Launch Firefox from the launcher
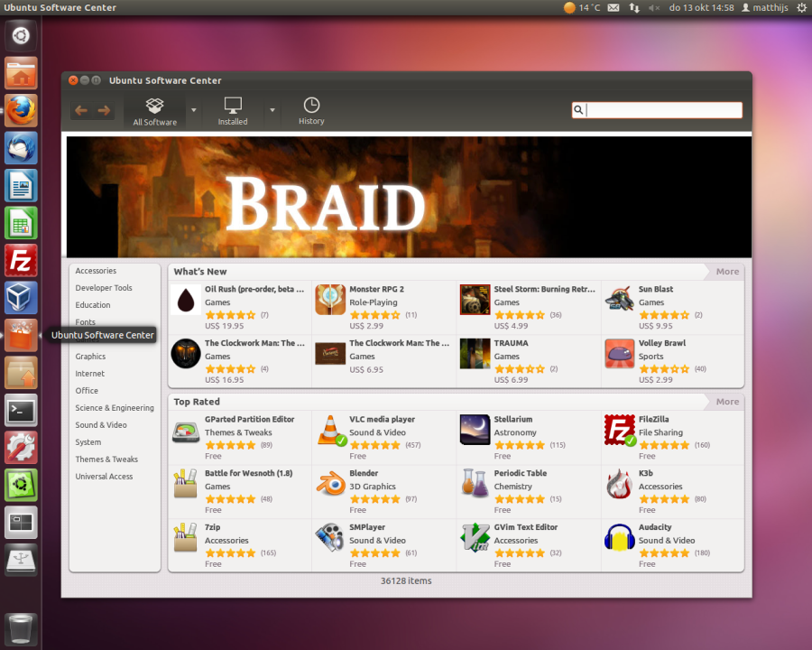The height and width of the screenshot is (650, 812). pyautogui.click(x=21, y=110)
